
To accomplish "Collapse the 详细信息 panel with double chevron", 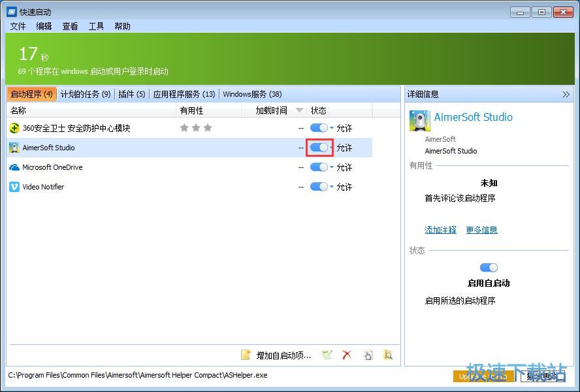I will tap(566, 94).
